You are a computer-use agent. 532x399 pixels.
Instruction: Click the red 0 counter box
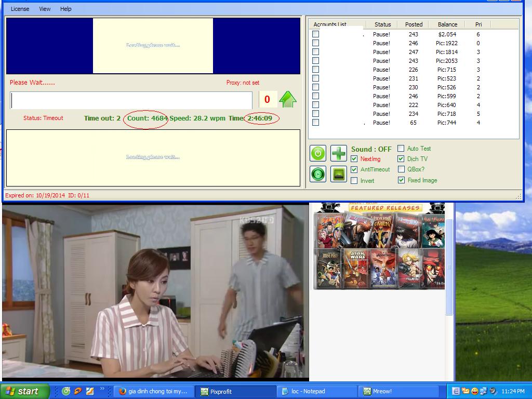click(268, 99)
